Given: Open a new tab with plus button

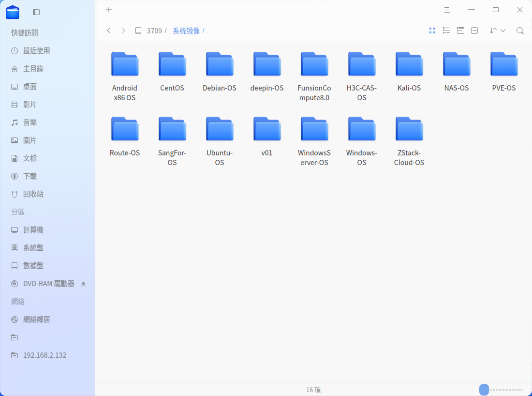Looking at the screenshot, I should tap(108, 10).
